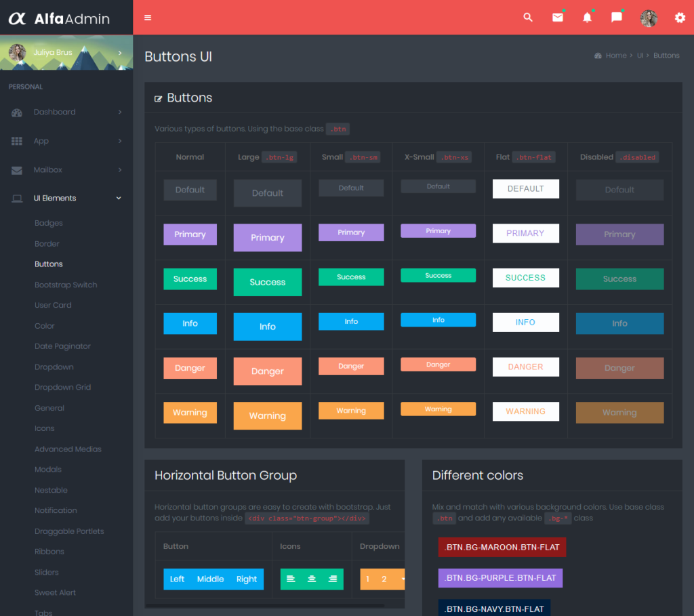Click the Normal Primary button
This screenshot has width=694, height=616.
190,234
